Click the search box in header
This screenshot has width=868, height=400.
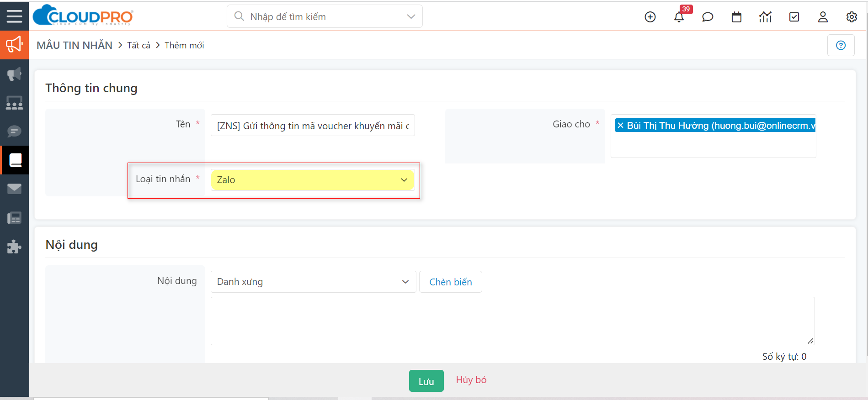[325, 16]
